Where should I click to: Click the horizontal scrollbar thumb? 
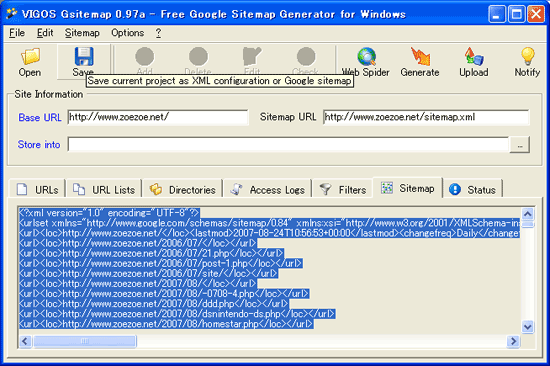[x=85, y=341]
